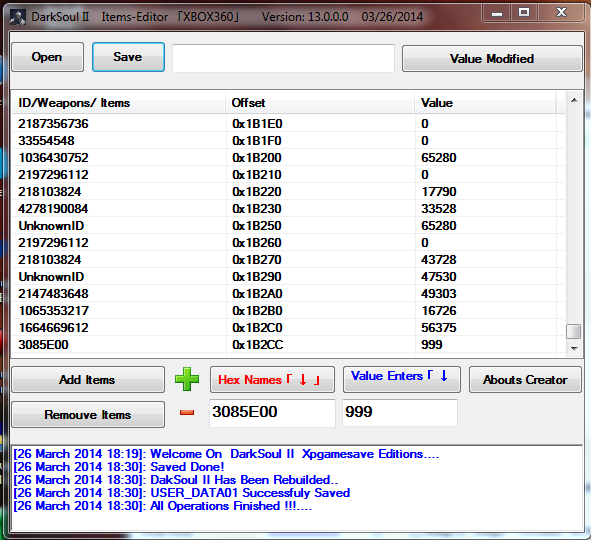Click value 49303 in the list
Image resolution: width=591 pixels, height=540 pixels.
439,294
